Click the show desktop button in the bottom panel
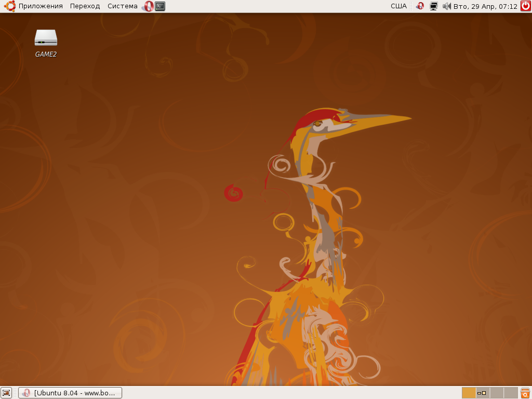 point(6,393)
